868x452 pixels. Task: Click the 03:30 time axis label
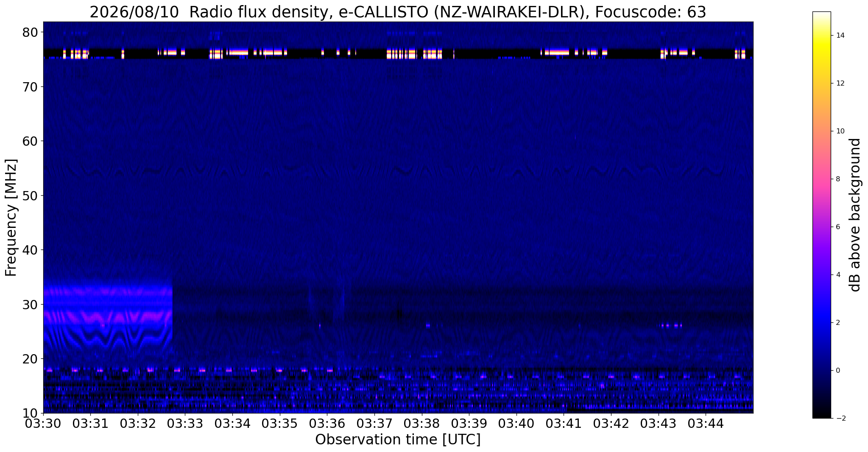[x=43, y=423]
